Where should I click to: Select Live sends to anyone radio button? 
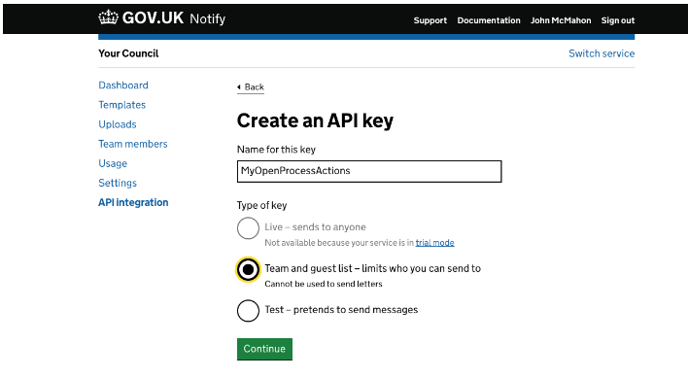(x=248, y=228)
